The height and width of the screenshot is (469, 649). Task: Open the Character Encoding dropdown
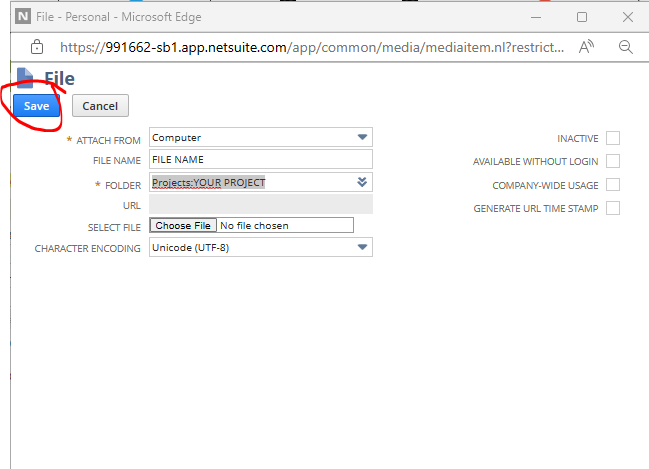[x=361, y=247]
